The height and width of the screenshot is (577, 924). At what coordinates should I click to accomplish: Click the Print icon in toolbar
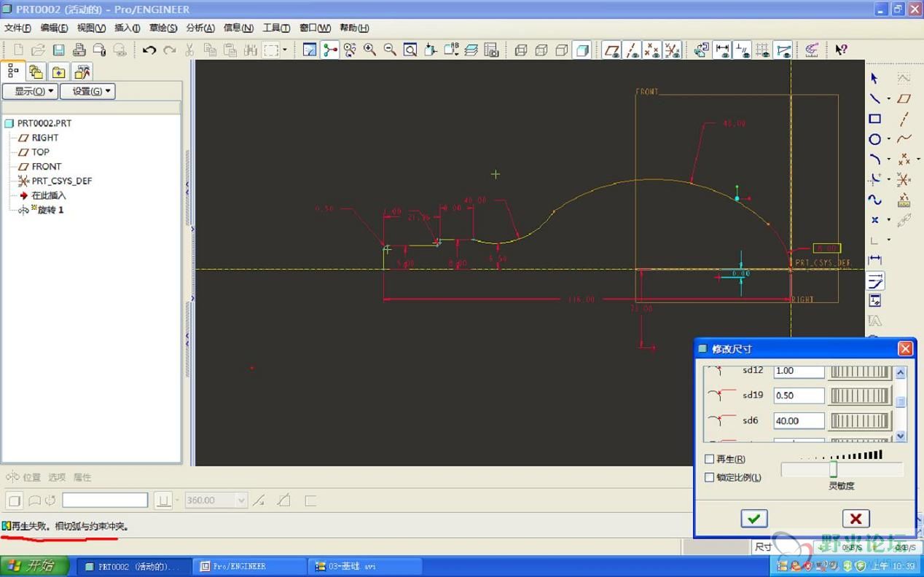point(79,50)
